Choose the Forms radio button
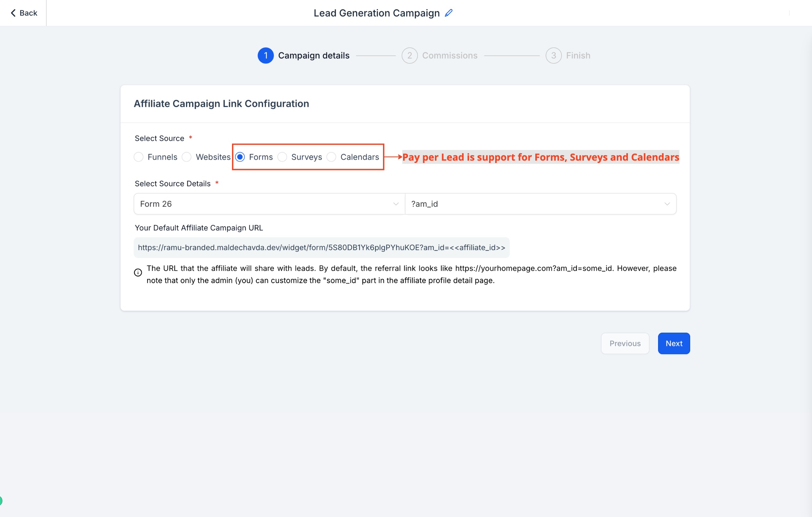 coord(240,157)
